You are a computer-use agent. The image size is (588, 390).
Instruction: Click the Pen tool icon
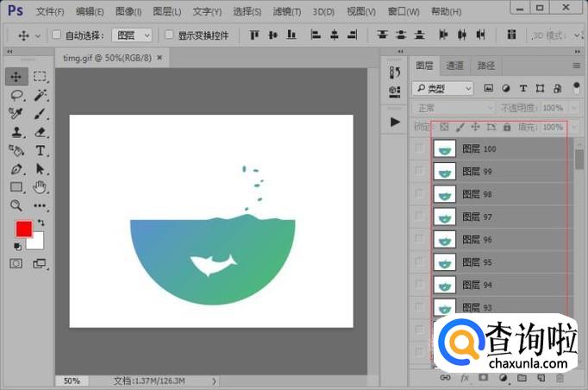(x=16, y=169)
